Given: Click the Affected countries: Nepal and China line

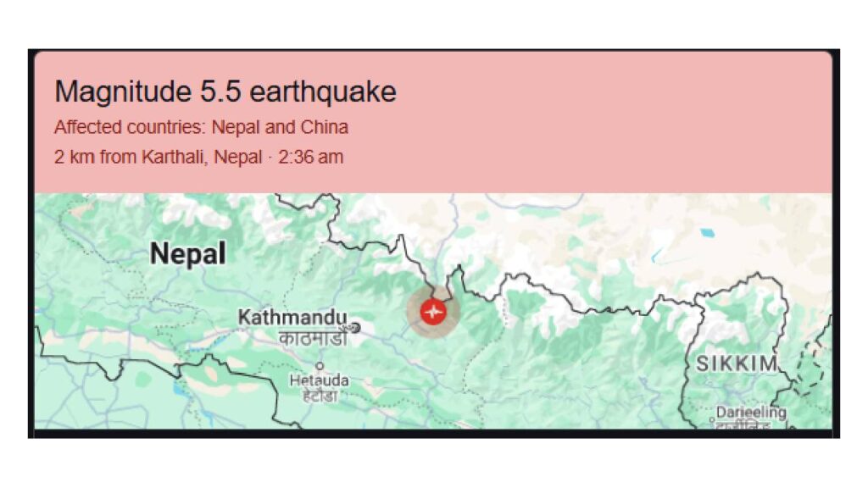Looking at the screenshot, I should pyautogui.click(x=201, y=128).
